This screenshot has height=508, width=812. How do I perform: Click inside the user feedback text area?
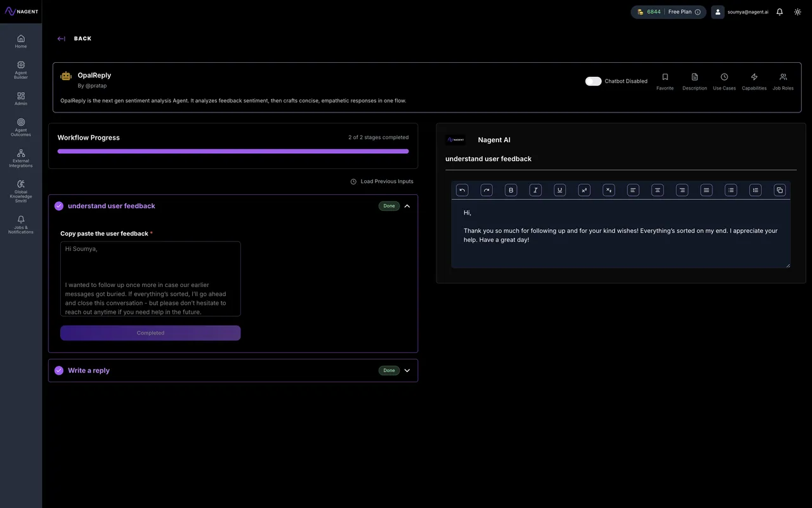tap(150, 279)
